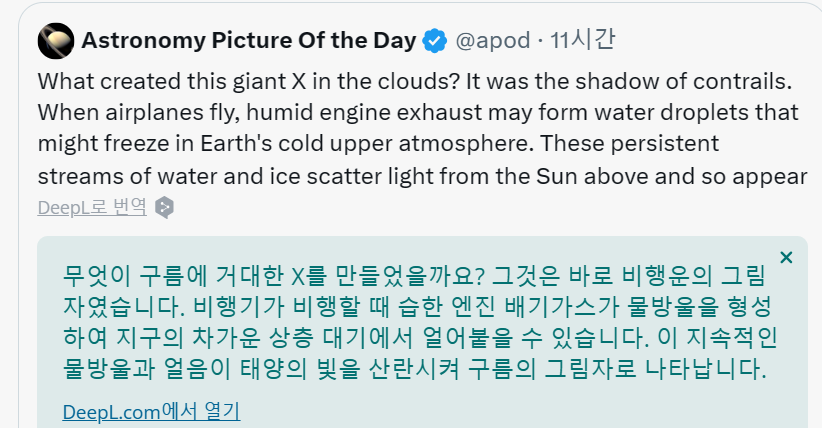Click Korean line starting '하여 지구의 차가운'
The image size is (822, 428).
420,338
